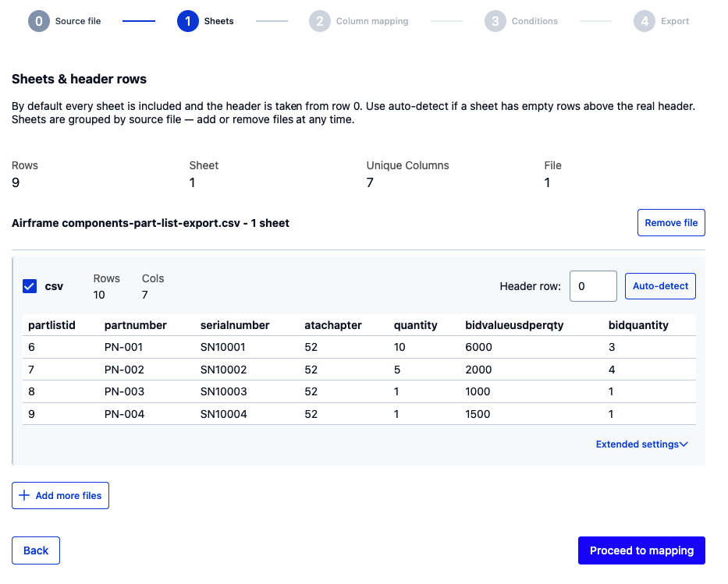Click bid value 1000
This screenshot has width=728, height=584.
click(x=478, y=391)
